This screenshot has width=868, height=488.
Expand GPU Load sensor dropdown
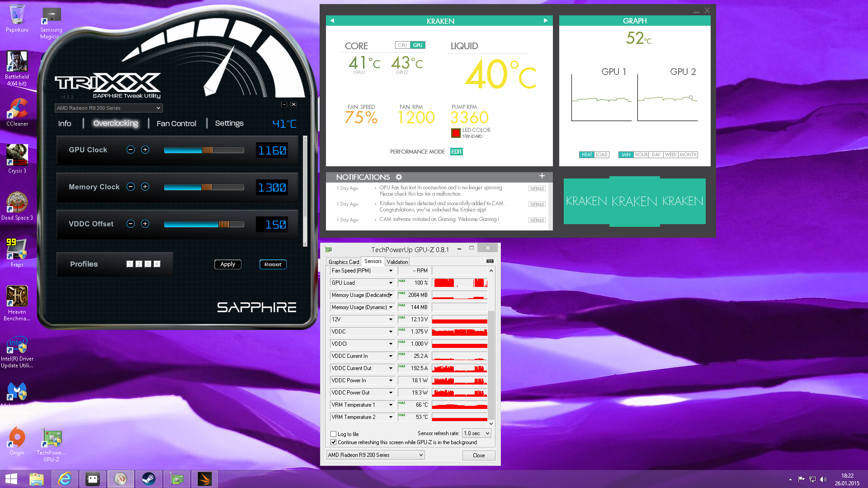[x=391, y=283]
